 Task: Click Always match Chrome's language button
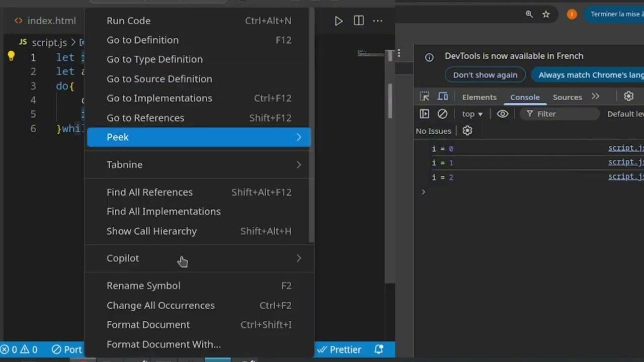[588, 75]
